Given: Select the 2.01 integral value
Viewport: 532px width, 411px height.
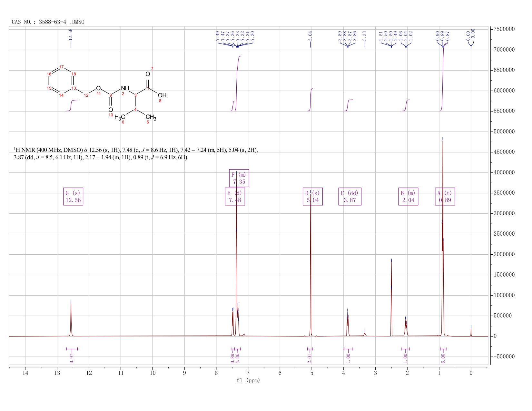Looking at the screenshot, I should 310,358.
